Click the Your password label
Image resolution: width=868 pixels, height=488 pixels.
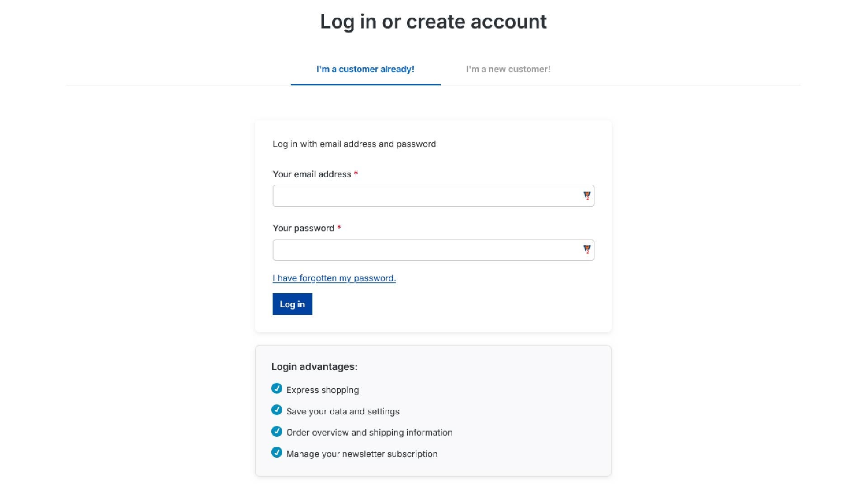point(303,228)
